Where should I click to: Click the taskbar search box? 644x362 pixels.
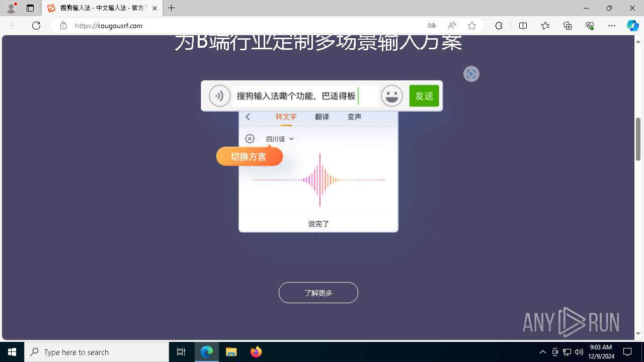click(97, 352)
